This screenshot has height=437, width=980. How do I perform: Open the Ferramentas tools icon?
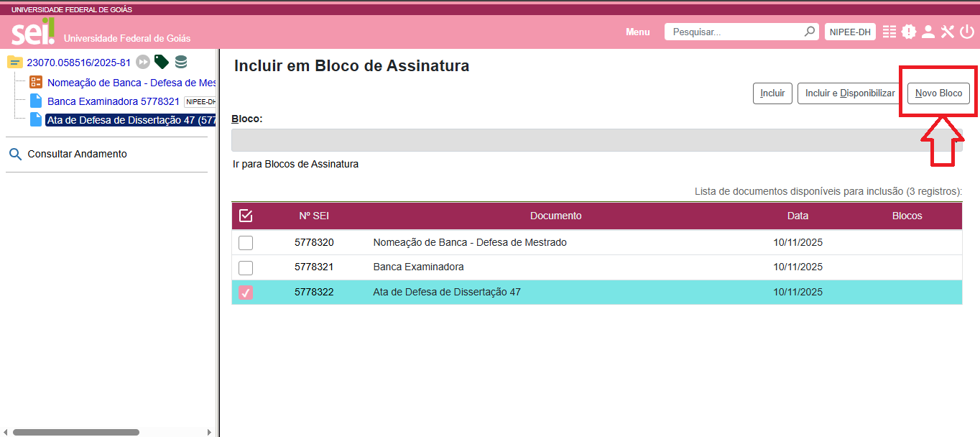(x=947, y=31)
